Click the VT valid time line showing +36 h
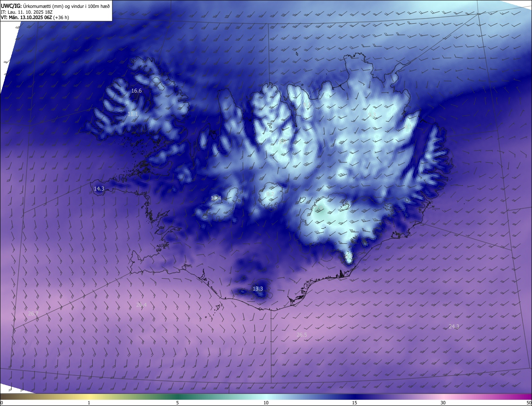The height and width of the screenshot is (406, 532). (x=35, y=17)
